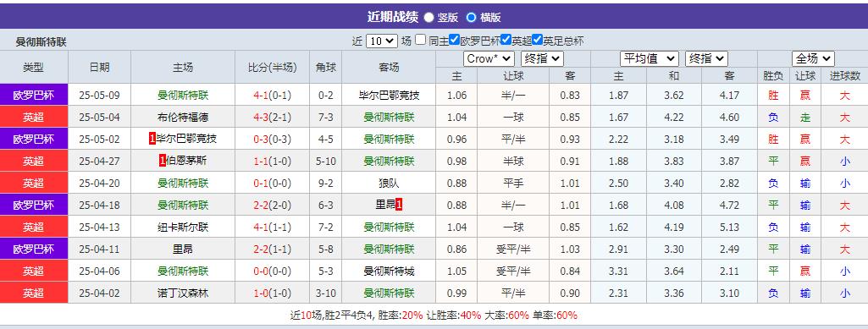Viewport: 868px width, 329px height.
Task: Open the Crow* bookmaker dropdown
Action: tap(489, 58)
